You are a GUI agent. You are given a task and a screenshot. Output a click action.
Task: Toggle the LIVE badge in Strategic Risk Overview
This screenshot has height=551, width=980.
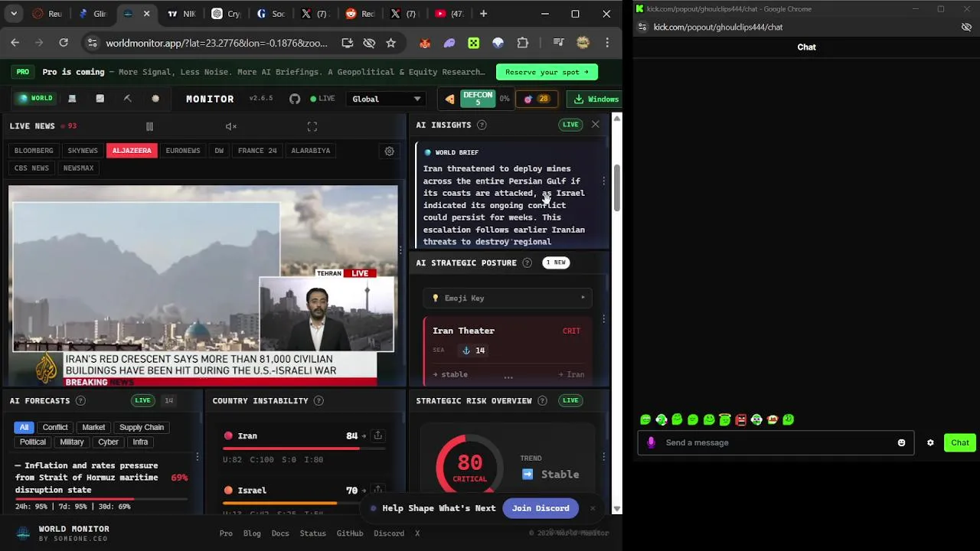click(x=570, y=400)
